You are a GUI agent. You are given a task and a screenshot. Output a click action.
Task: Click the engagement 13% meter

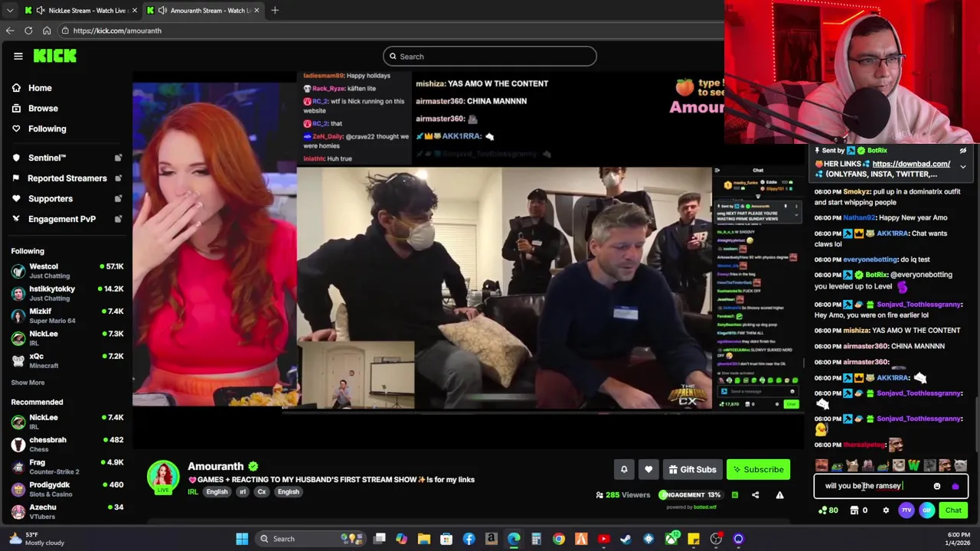click(690, 495)
